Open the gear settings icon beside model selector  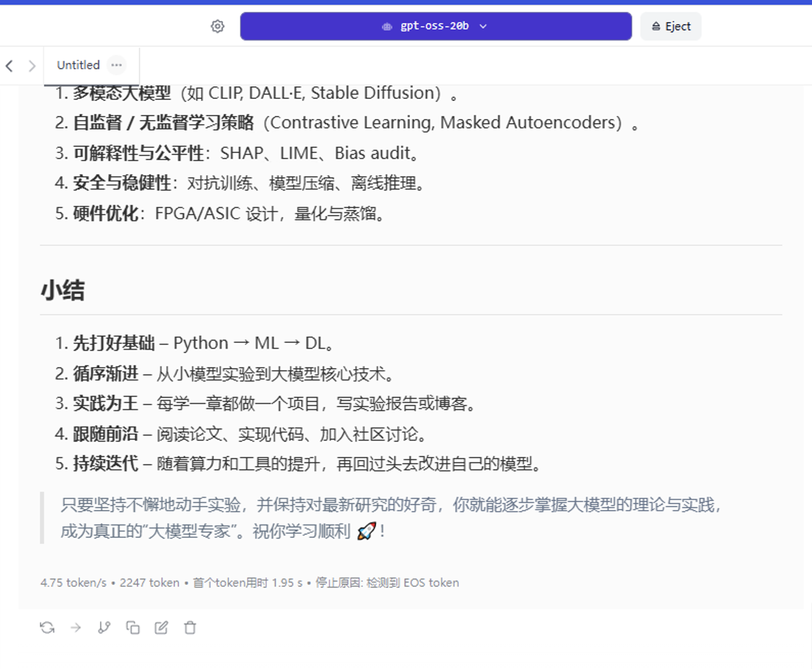(218, 26)
